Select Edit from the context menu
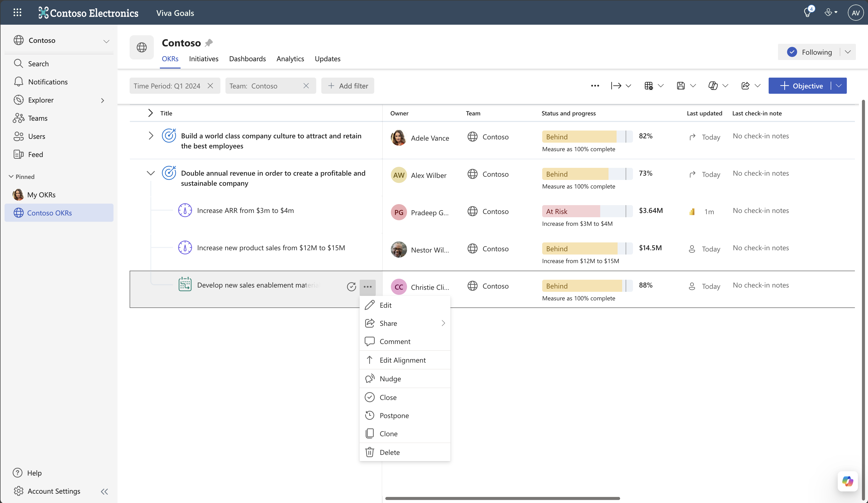 coord(405,305)
